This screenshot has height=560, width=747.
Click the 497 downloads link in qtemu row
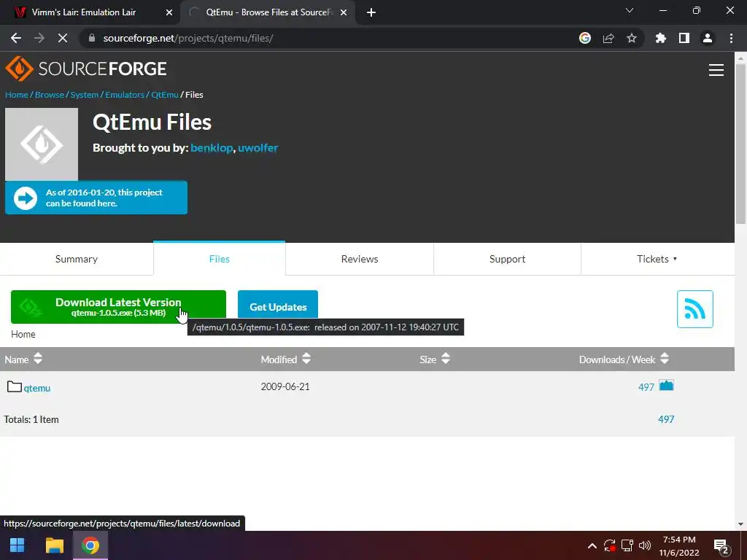click(x=646, y=387)
